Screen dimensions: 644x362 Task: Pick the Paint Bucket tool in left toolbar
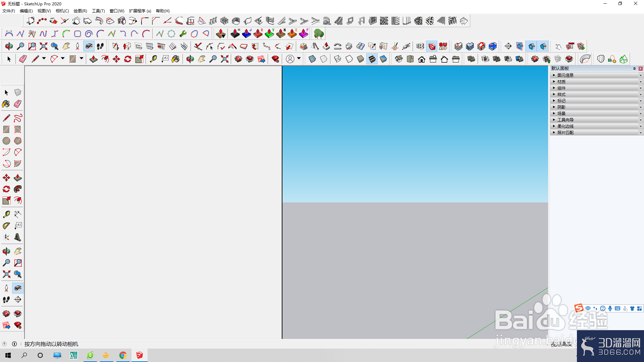[x=6, y=104]
